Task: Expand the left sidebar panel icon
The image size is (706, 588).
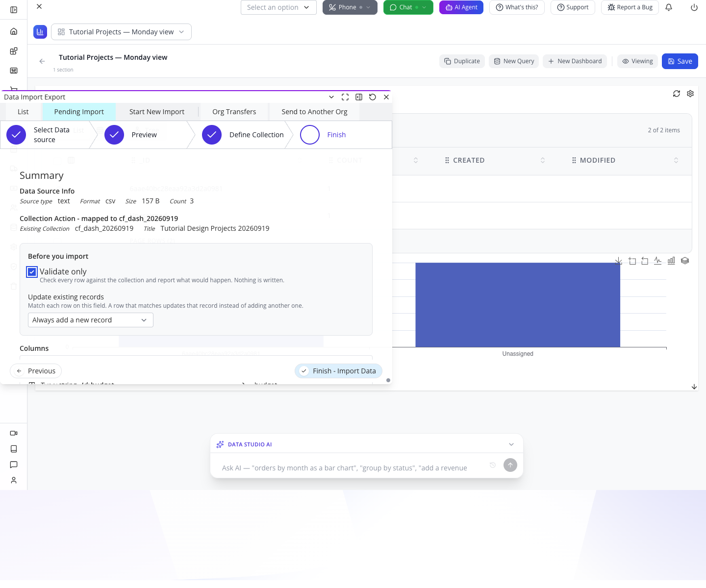Action: coord(14,10)
